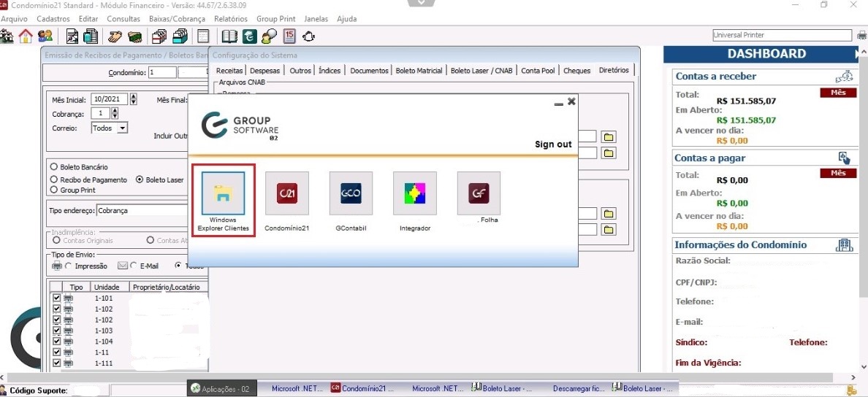Switch to Descarregar fic... taskbar window
The height and width of the screenshot is (397, 868).
point(579,389)
